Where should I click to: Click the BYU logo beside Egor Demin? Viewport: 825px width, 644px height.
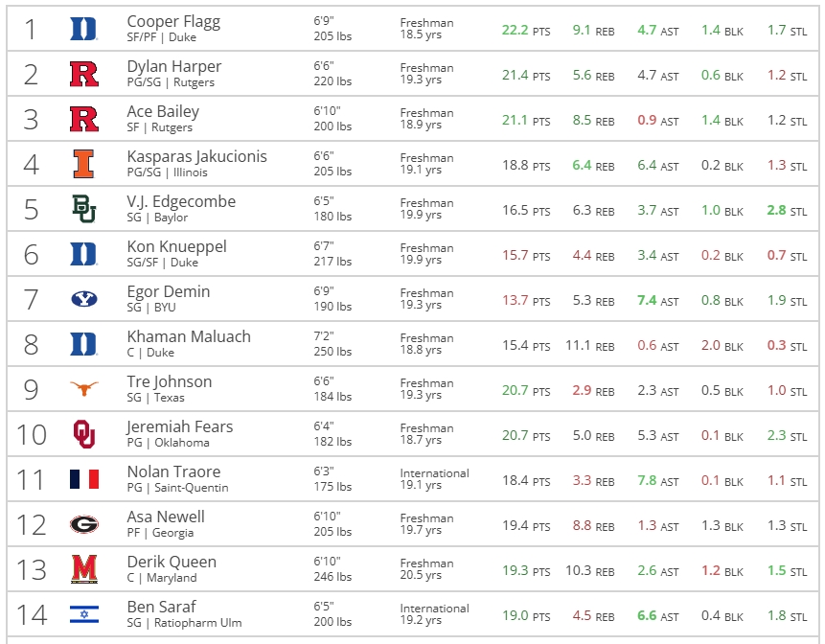pyautogui.click(x=84, y=299)
